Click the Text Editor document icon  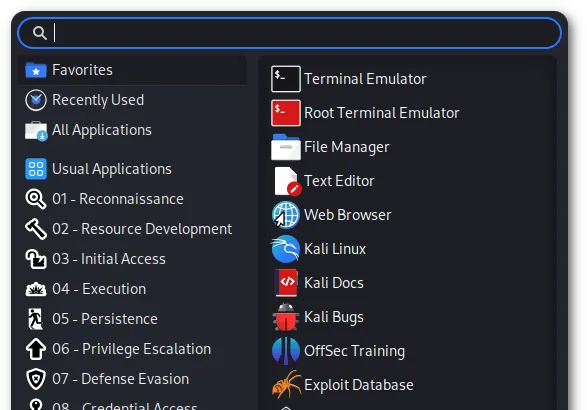click(288, 181)
